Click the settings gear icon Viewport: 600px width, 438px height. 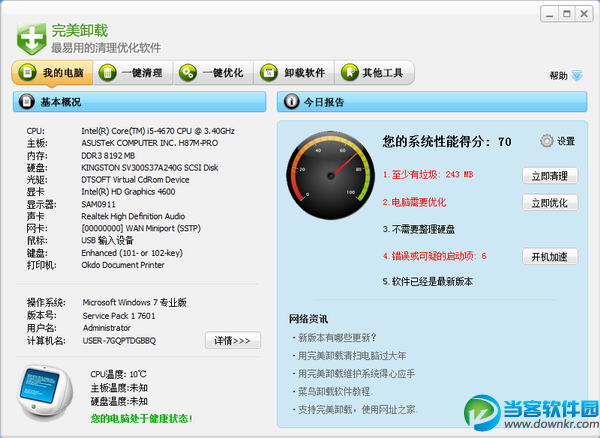pos(546,141)
